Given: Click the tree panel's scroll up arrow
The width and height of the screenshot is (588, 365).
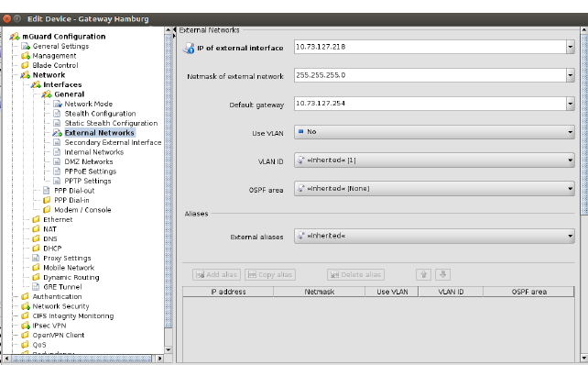Looking at the screenshot, I should [168, 29].
